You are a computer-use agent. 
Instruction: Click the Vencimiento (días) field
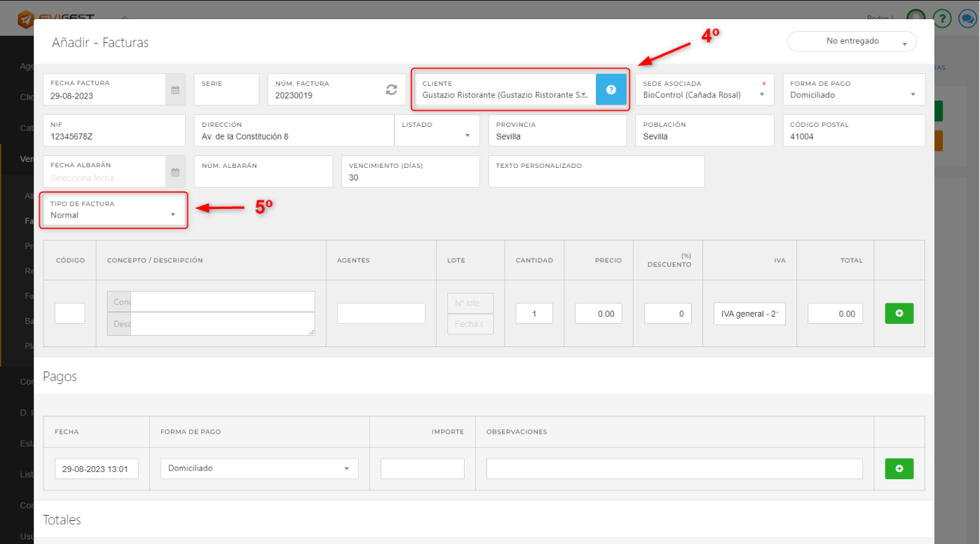(410, 177)
